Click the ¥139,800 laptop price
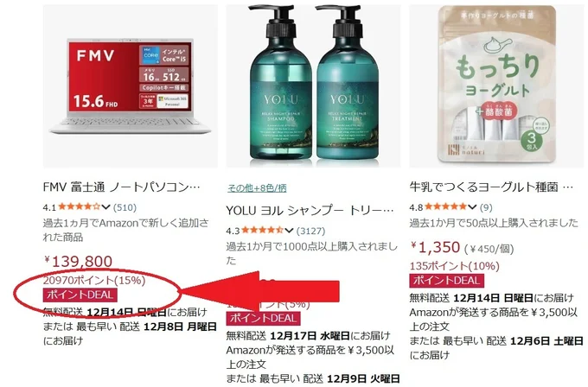The height and width of the screenshot is (387, 588). click(78, 261)
